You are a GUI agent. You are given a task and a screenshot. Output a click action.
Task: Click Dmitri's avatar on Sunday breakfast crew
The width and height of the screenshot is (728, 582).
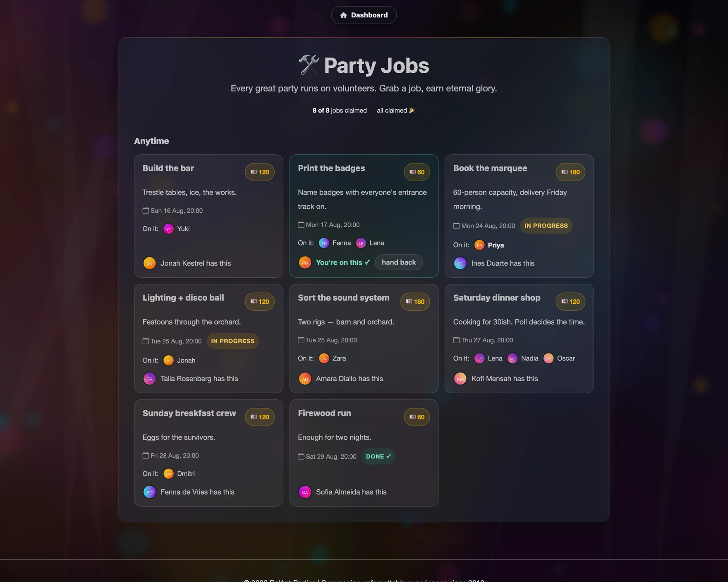168,474
